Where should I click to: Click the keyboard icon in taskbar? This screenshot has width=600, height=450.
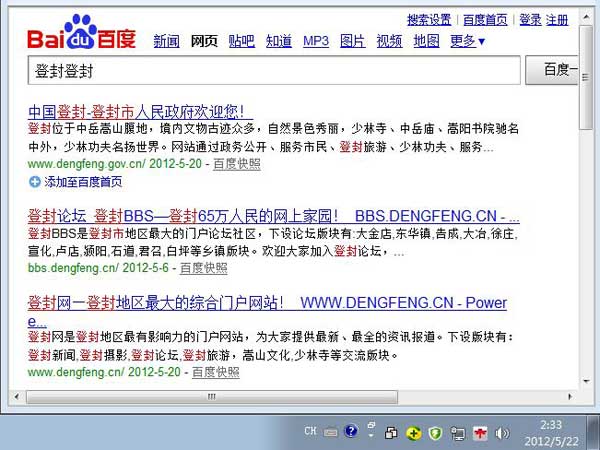point(330,432)
